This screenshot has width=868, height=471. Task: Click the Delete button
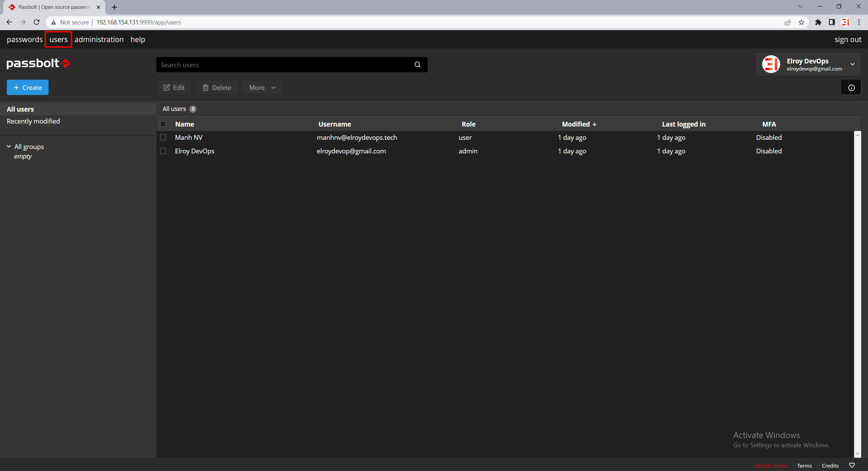point(217,88)
